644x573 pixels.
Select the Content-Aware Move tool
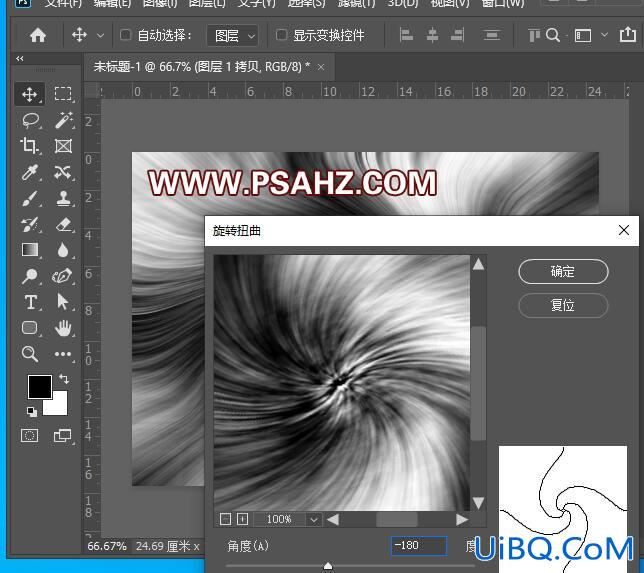coord(63,173)
